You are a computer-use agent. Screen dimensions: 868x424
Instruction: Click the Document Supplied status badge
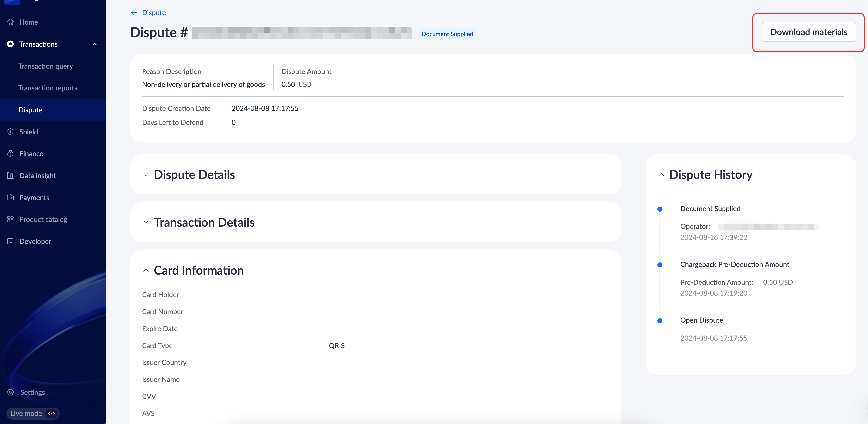click(x=447, y=34)
